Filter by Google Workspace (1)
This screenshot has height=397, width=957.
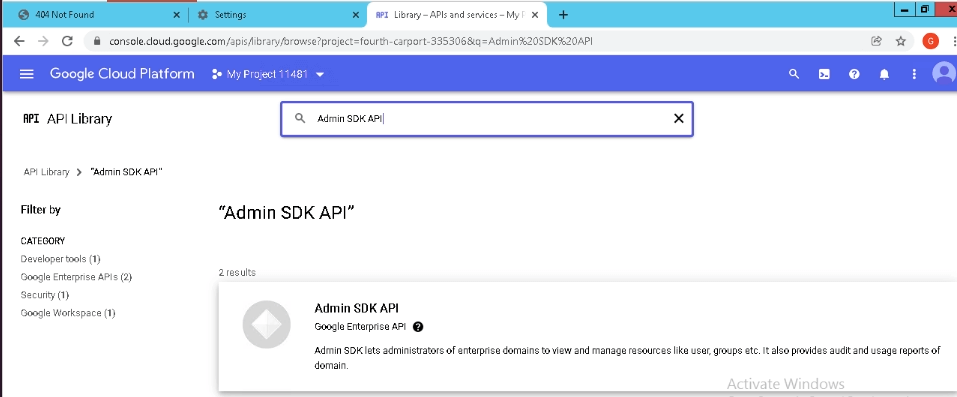pyautogui.click(x=68, y=313)
